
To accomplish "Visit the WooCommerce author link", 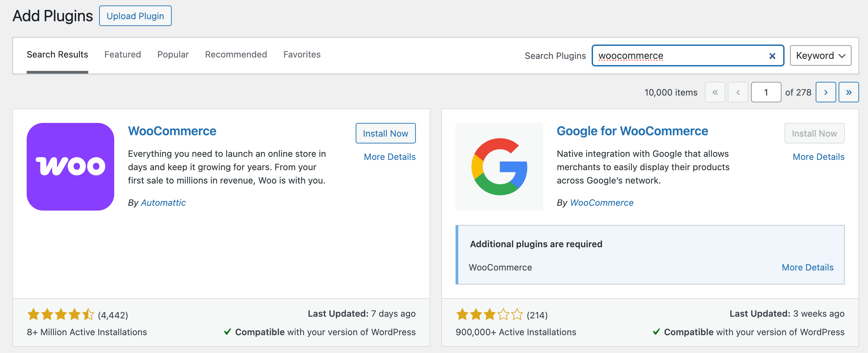I will 602,203.
